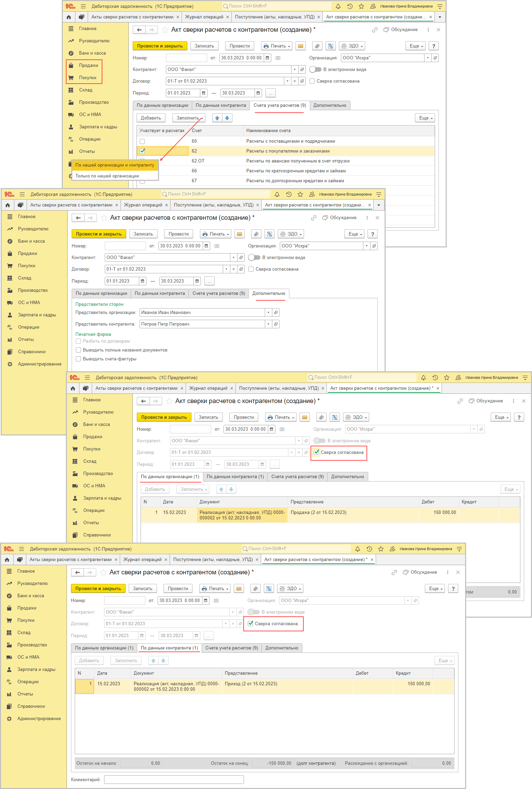The image size is (532, 789).
Task: Expand Печать dropdown in topmost window
Action: coord(277,46)
